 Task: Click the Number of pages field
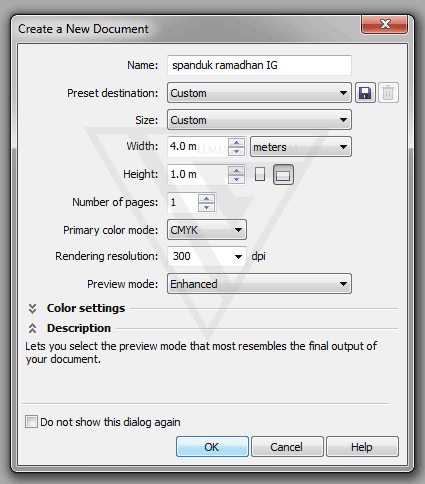[x=183, y=202]
